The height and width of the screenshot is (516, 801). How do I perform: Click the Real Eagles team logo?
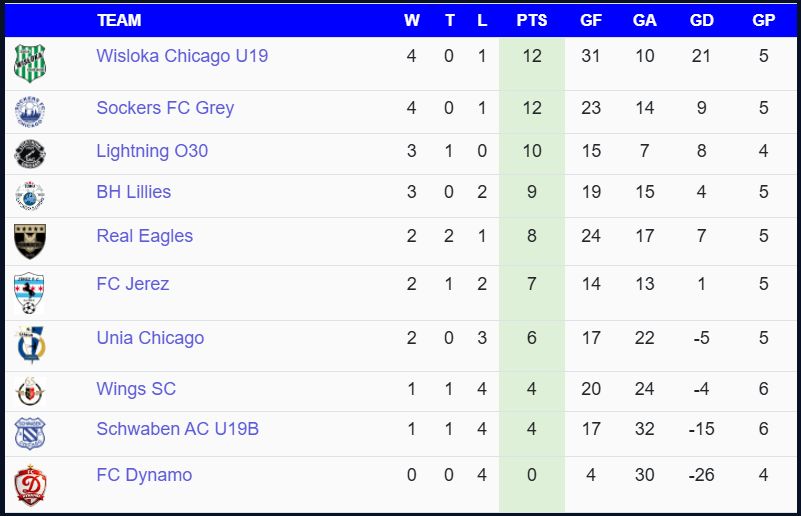tap(30, 241)
